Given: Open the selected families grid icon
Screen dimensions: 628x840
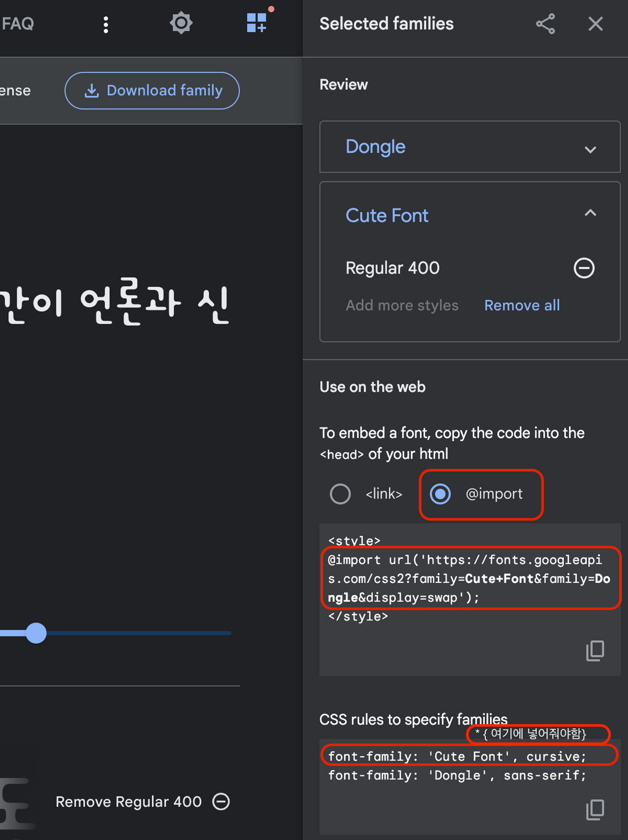Looking at the screenshot, I should click(x=257, y=23).
